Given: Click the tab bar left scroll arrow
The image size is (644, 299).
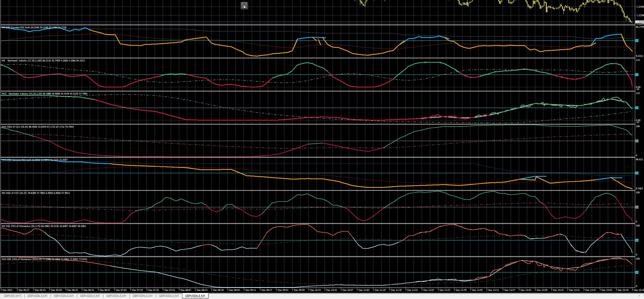Looking at the screenshot, I should (x=639, y=296).
